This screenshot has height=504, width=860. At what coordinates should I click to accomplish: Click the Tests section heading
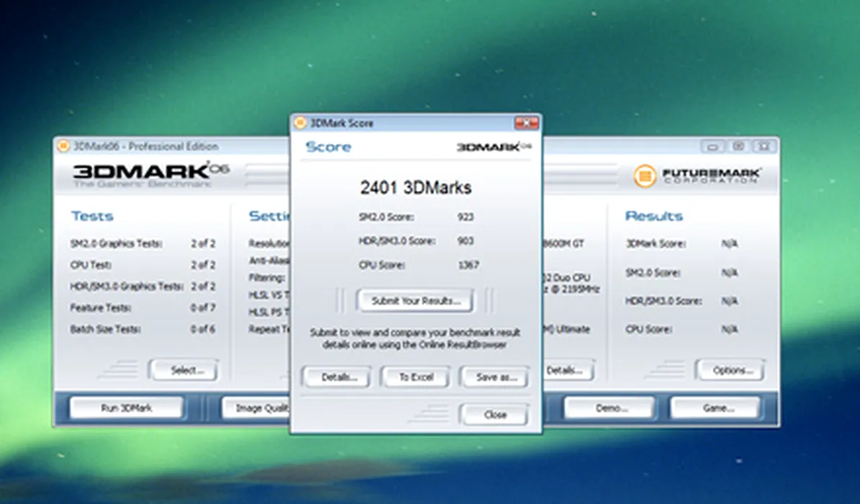[92, 216]
